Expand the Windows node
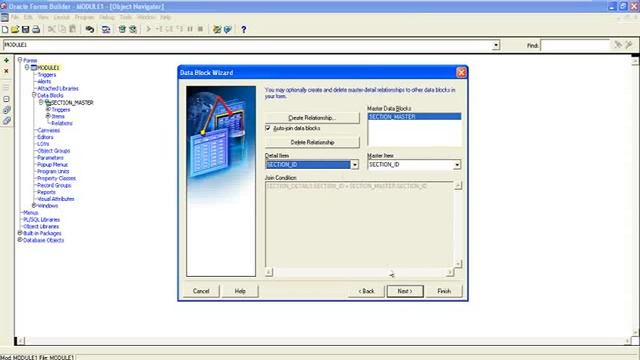The height and width of the screenshot is (360, 640). pos(34,205)
